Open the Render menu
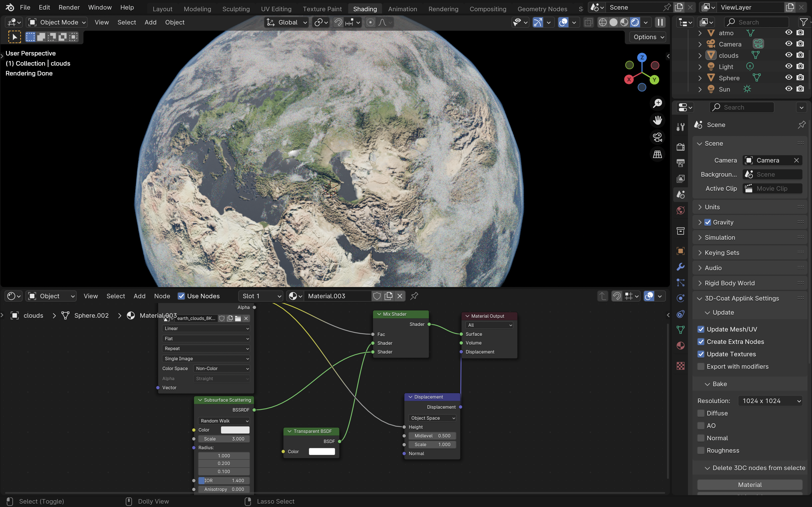The image size is (812, 507). (69, 7)
